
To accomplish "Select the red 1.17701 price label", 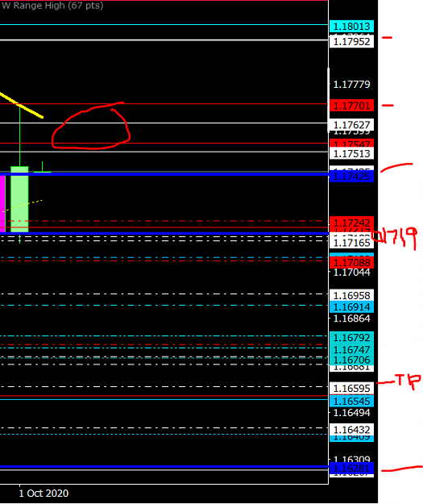I will [352, 106].
